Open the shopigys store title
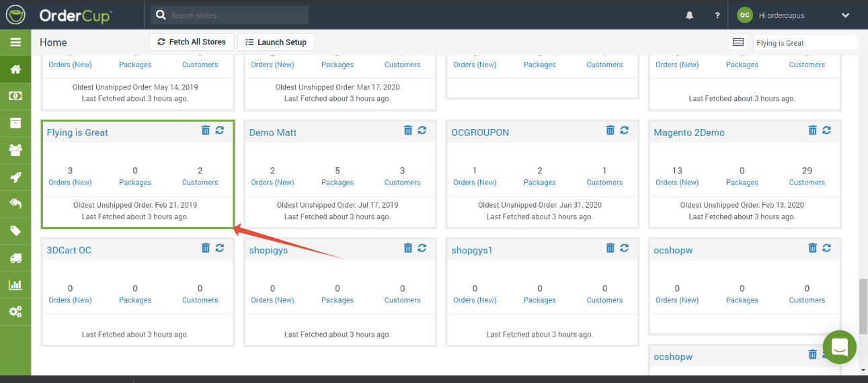The image size is (868, 383). pyautogui.click(x=268, y=250)
